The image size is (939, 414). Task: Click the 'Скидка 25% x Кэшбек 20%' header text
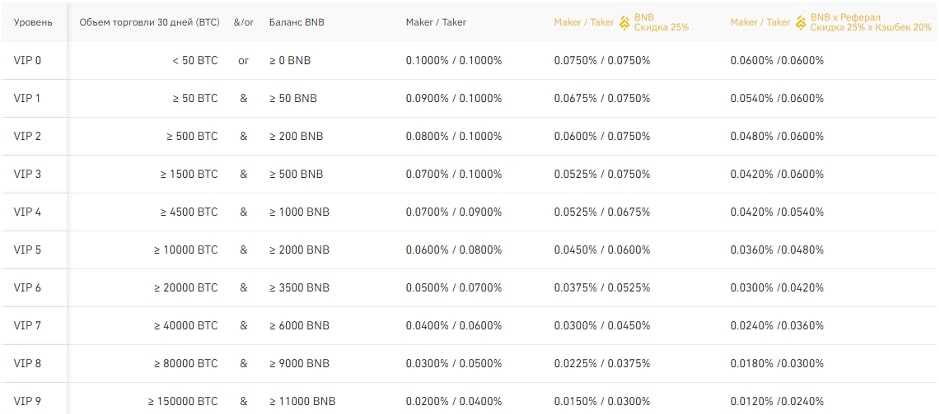873,27
